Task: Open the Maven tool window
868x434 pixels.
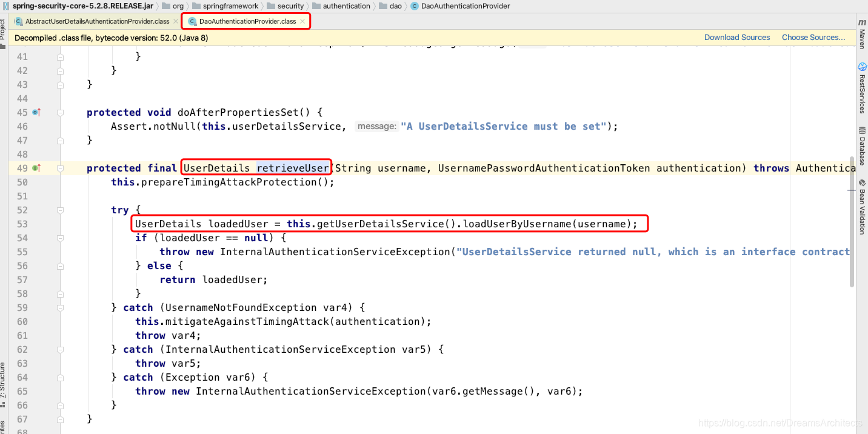Action: [x=861, y=34]
